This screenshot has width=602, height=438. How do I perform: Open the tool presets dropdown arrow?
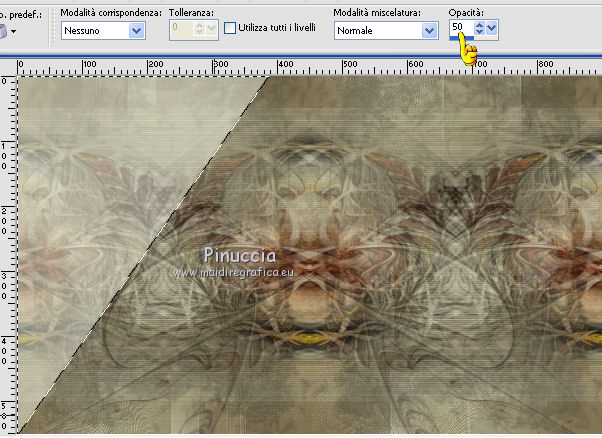click(x=13, y=31)
